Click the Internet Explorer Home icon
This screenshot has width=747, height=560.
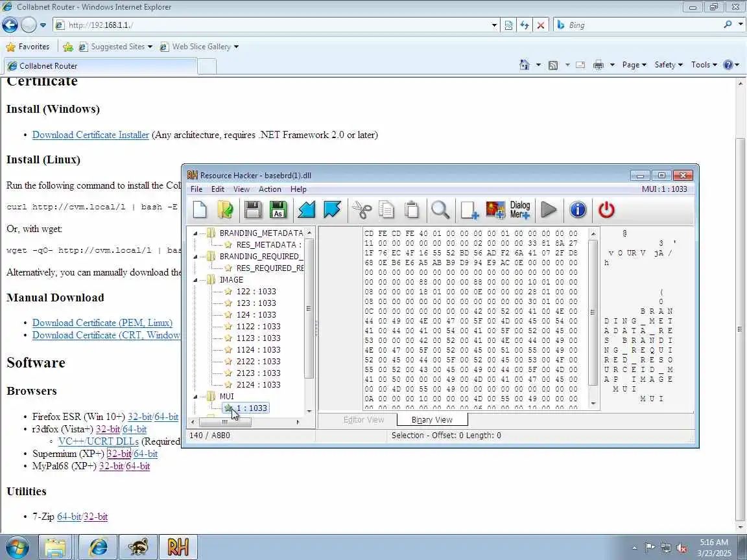tap(525, 65)
